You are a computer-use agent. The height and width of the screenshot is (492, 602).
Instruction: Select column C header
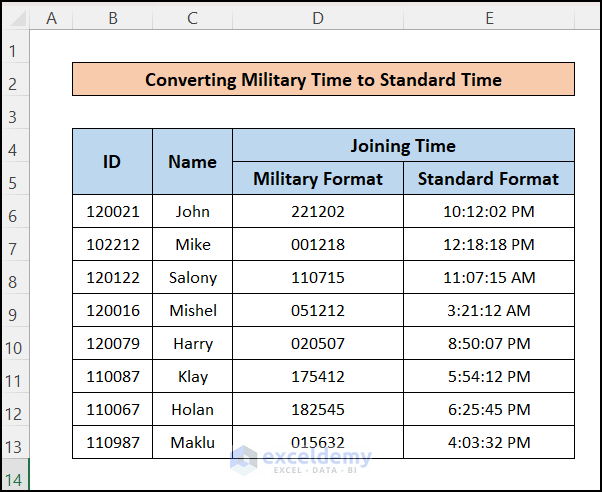(x=192, y=18)
